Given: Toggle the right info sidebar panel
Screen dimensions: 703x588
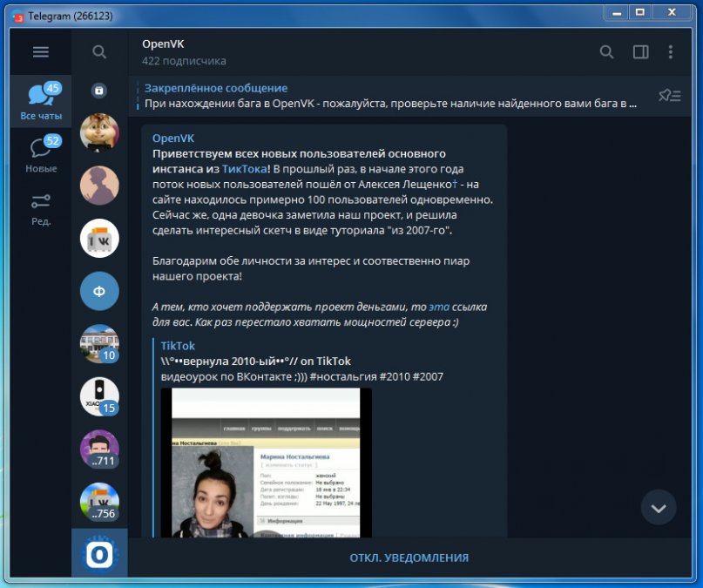Looking at the screenshot, I should [x=640, y=52].
